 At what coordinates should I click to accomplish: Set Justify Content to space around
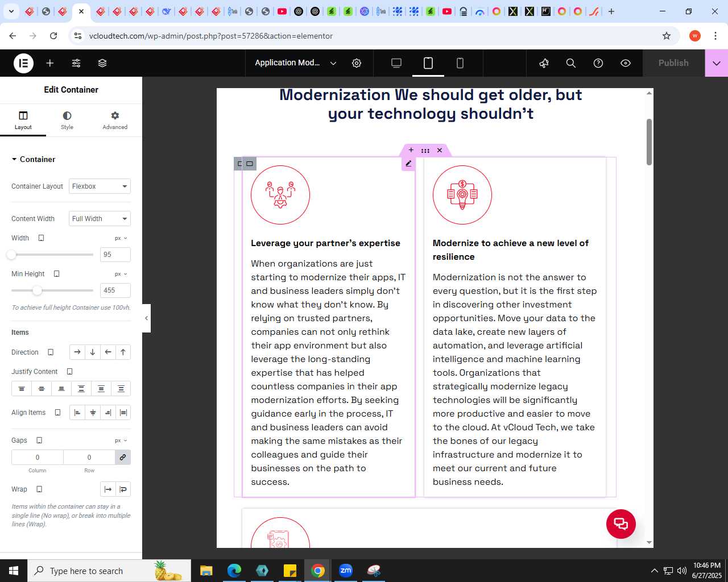(101, 389)
